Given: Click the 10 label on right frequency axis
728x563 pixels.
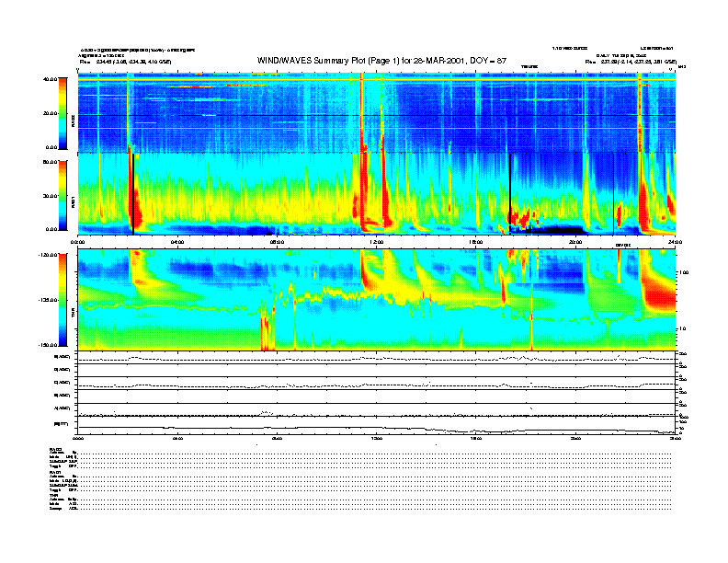Looking at the screenshot, I should tap(683, 328).
